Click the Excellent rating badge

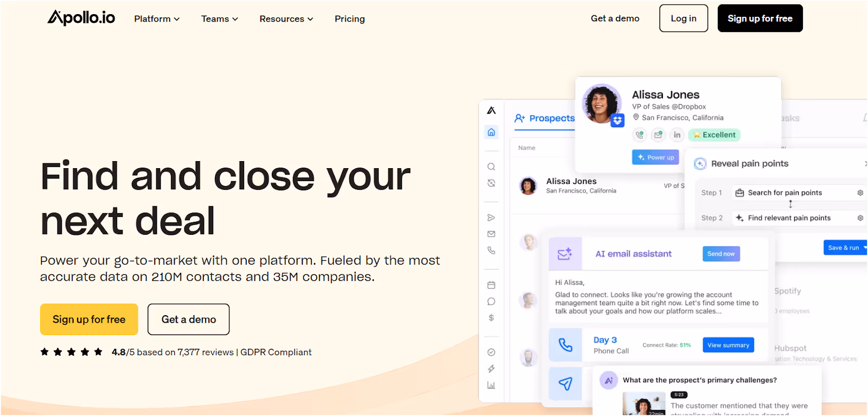714,135
